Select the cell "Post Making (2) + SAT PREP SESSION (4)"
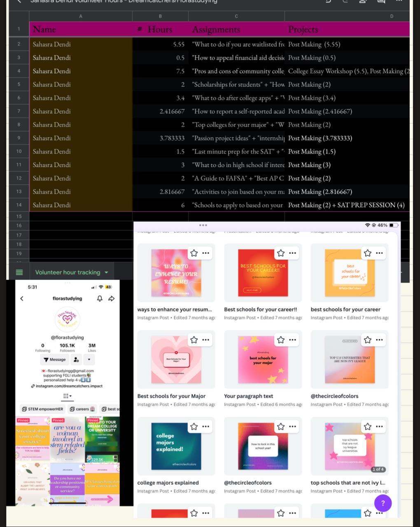420x527 pixels. [x=347, y=205]
